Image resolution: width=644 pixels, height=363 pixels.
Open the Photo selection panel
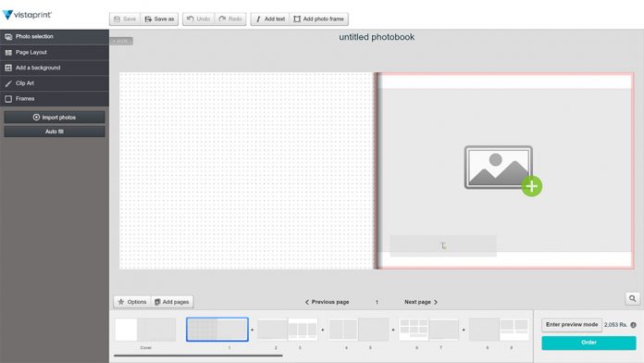click(55, 37)
